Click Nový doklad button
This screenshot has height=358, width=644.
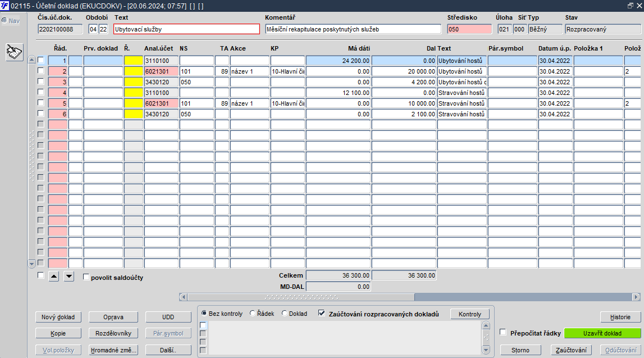tap(58, 317)
